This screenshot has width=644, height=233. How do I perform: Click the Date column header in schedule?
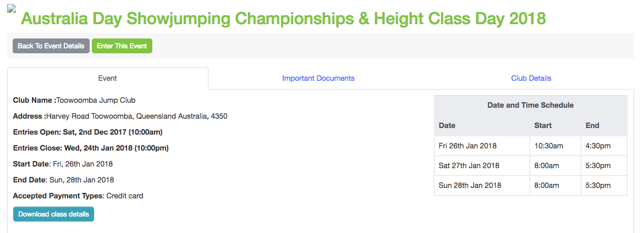pos(447,125)
